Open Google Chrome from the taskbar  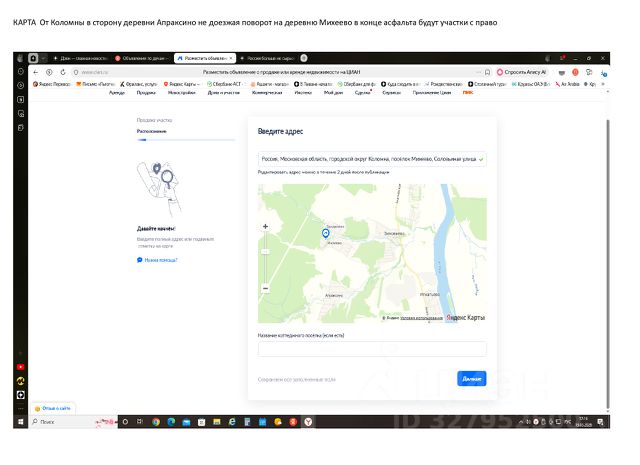coord(156,422)
